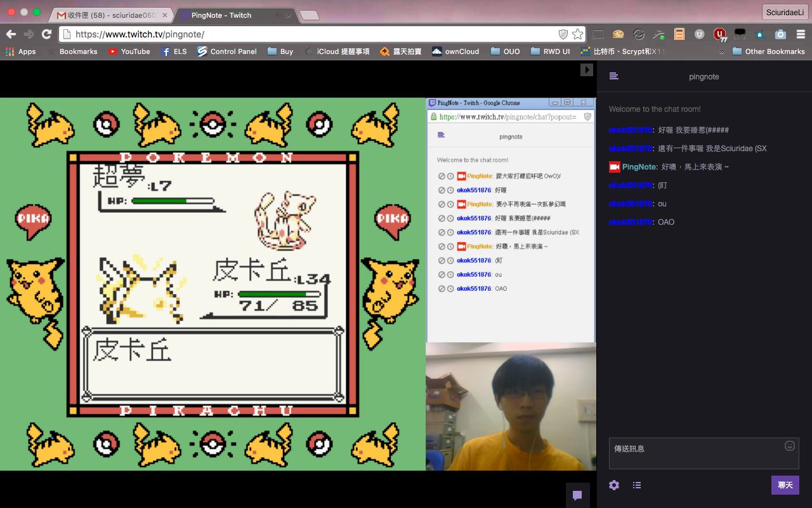
Task: Click the webcam feed in the stream
Action: pos(511,406)
